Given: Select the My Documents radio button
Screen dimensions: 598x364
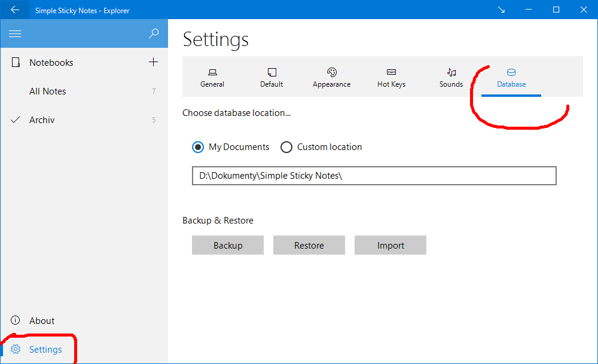Looking at the screenshot, I should coord(198,147).
